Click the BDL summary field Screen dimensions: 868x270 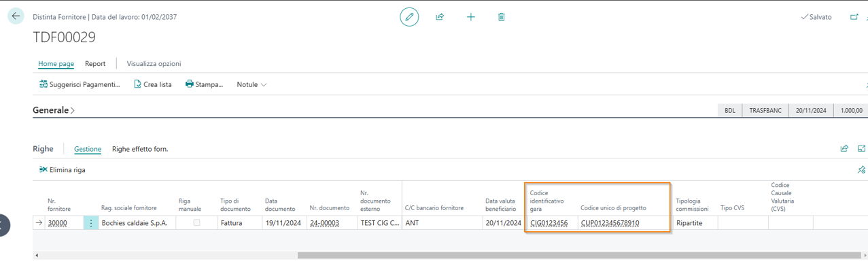[x=730, y=110]
